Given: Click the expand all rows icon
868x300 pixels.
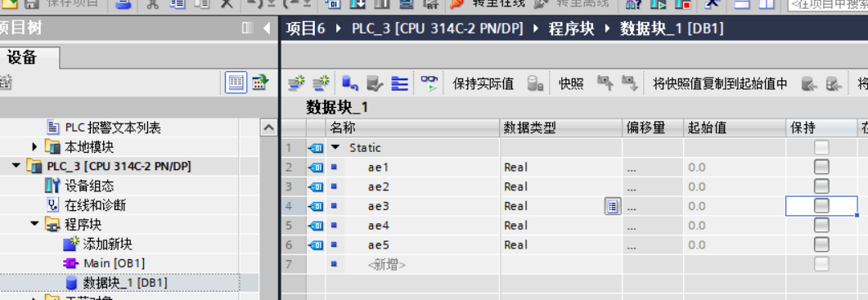Looking at the screenshot, I should (x=400, y=83).
